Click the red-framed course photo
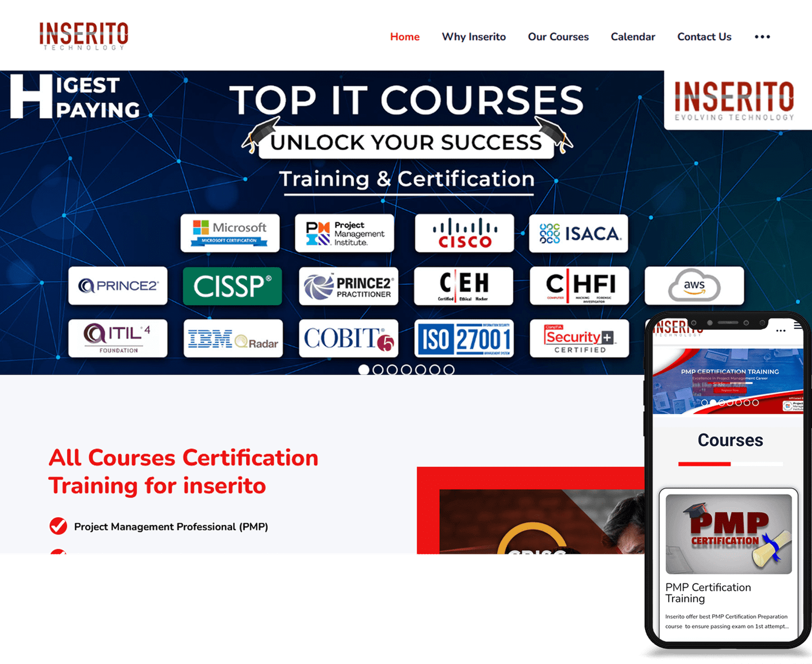The image size is (812, 664). (x=530, y=510)
